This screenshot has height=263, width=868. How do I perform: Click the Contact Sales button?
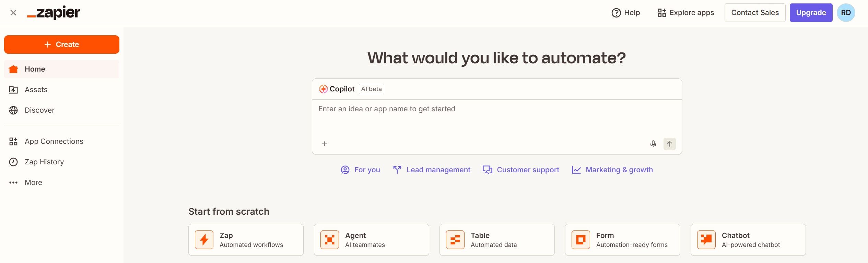755,13
